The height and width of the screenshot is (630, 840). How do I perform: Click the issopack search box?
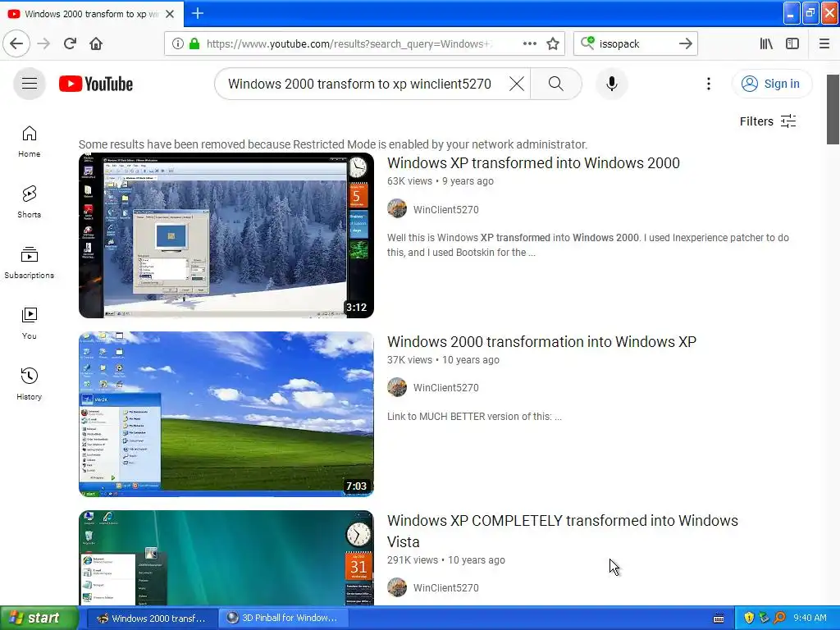636,43
